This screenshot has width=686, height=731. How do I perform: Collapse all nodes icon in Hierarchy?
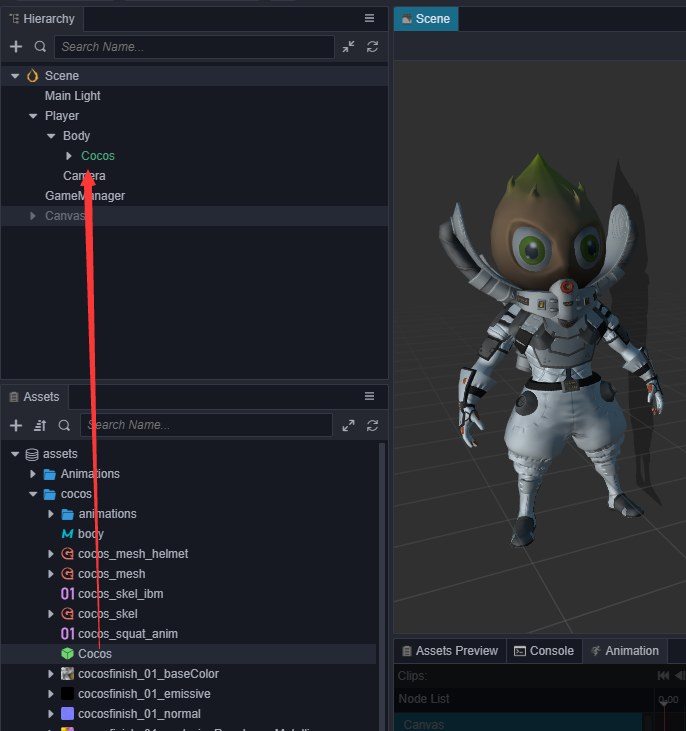pos(348,47)
